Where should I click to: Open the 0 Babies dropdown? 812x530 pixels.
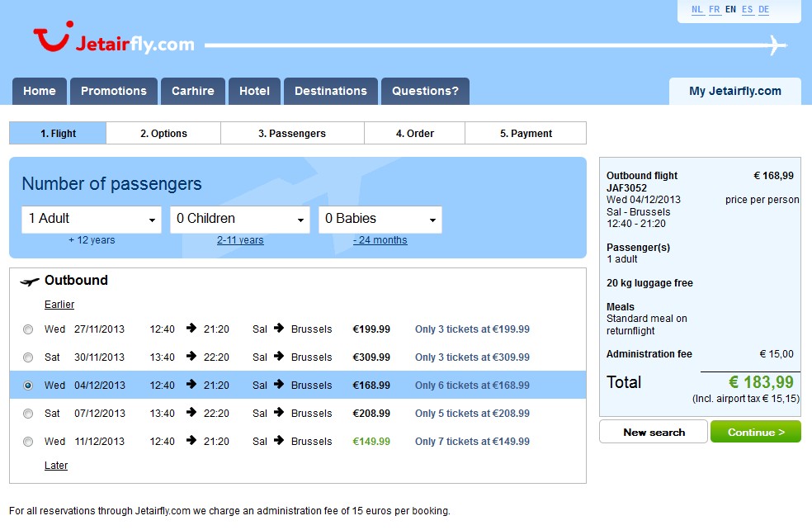[380, 219]
